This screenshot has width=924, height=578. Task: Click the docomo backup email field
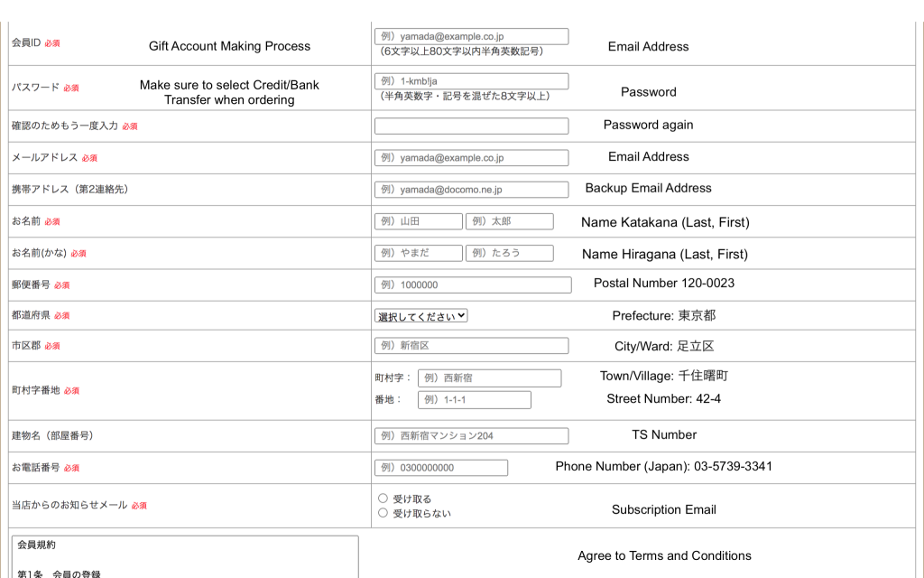471,190
